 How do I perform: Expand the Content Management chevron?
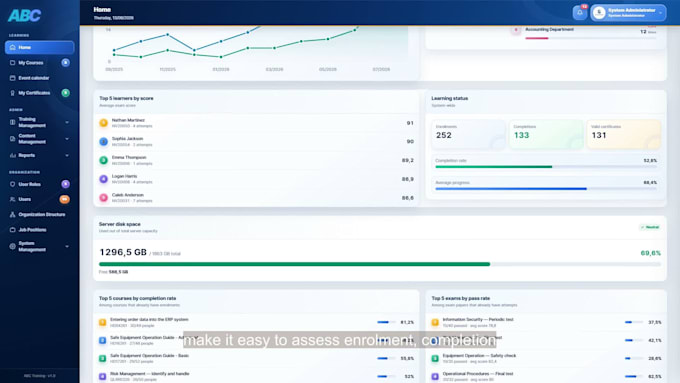point(67,139)
